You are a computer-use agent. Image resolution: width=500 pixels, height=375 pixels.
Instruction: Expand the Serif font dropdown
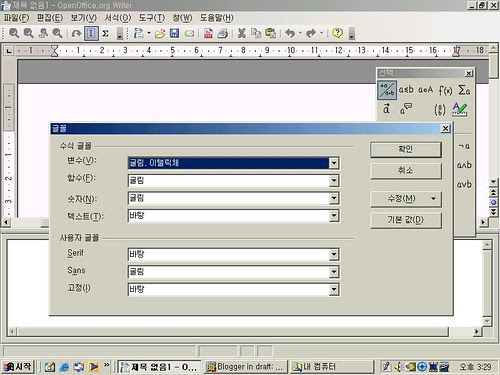tap(334, 255)
